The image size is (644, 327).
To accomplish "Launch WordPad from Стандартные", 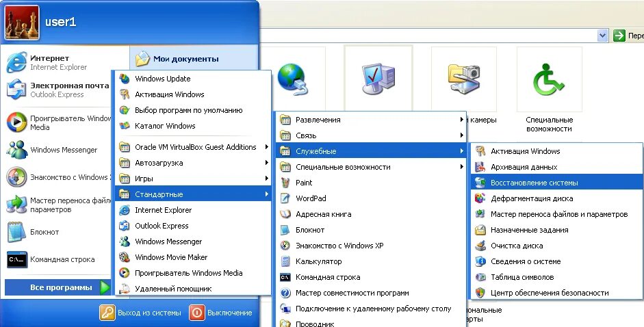I will click(x=372, y=198).
